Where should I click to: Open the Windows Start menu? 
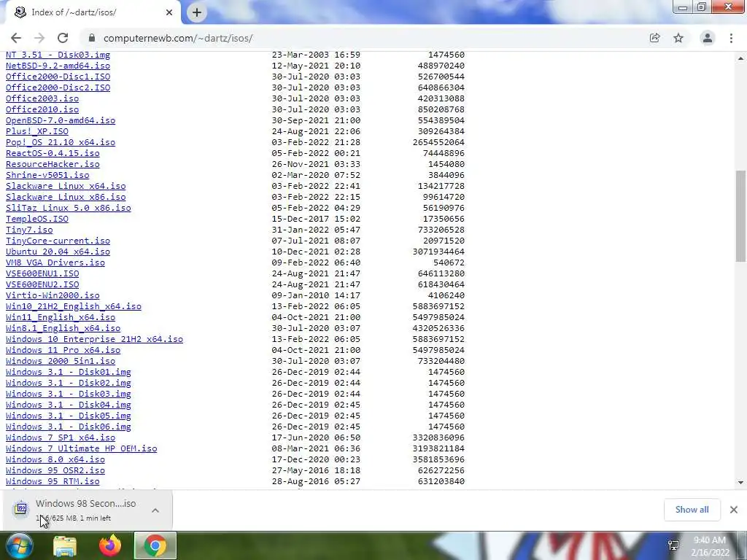pos(19,545)
